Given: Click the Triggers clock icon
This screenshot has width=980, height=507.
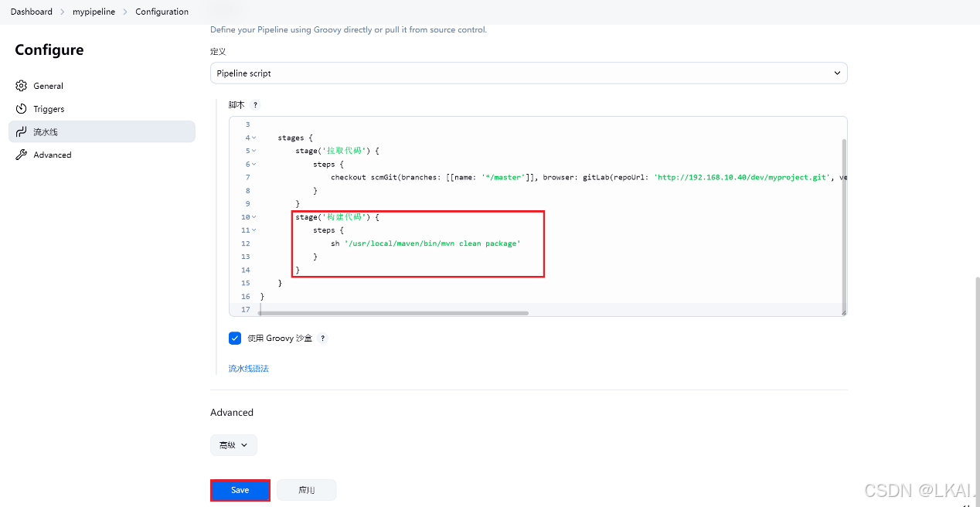Looking at the screenshot, I should coord(22,109).
